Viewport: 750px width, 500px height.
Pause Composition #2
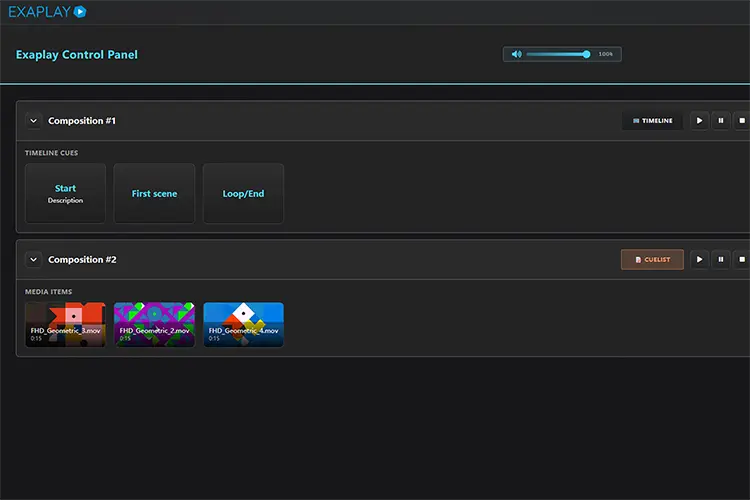point(721,259)
